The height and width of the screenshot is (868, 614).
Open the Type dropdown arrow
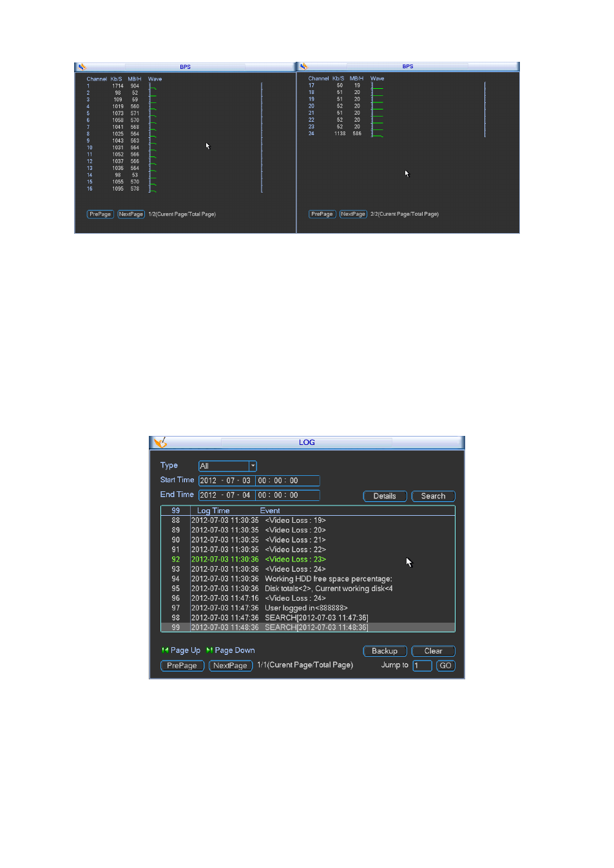coord(253,466)
